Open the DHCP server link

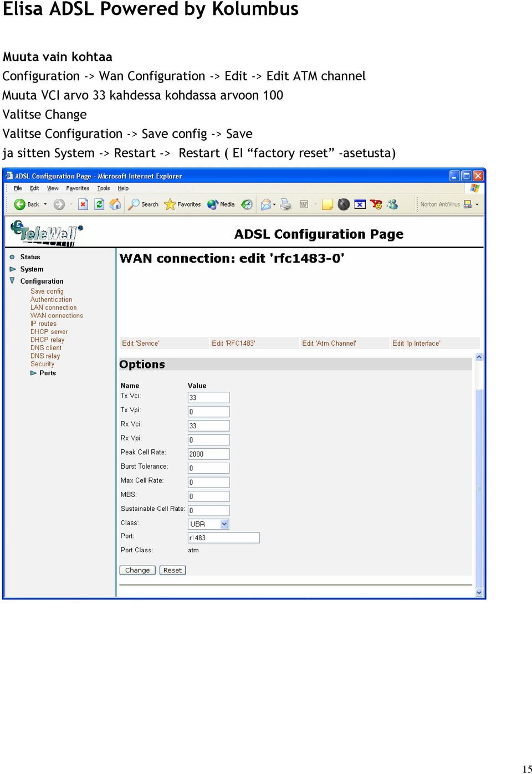point(49,332)
